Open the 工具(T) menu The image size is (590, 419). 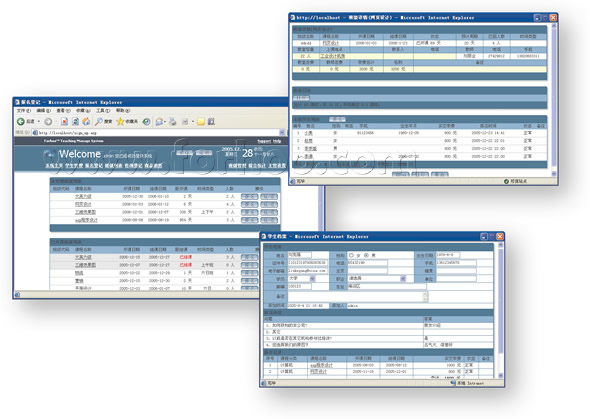tap(103, 111)
